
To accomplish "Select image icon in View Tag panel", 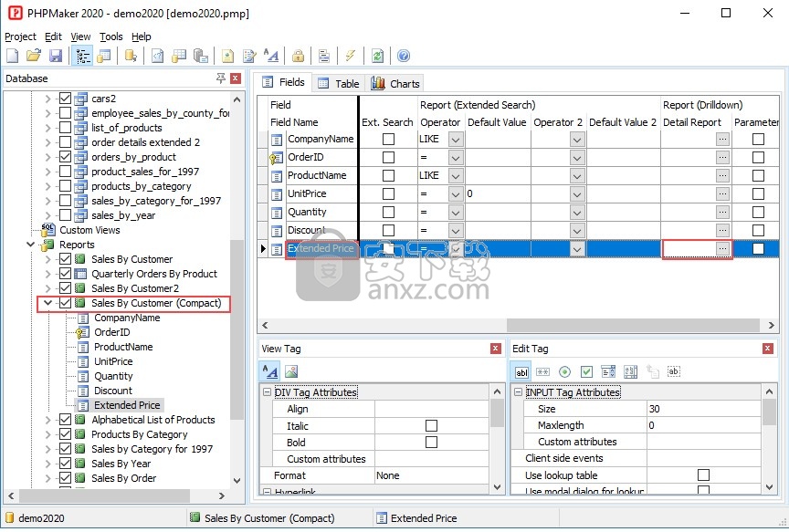I will pos(291,372).
